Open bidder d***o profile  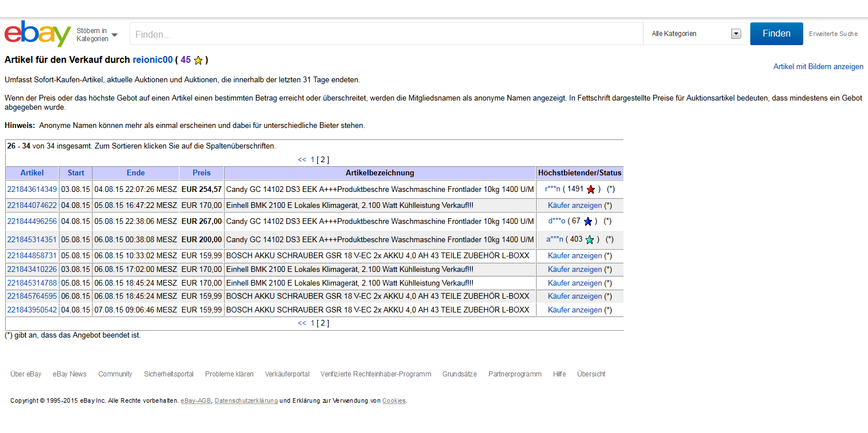click(557, 220)
